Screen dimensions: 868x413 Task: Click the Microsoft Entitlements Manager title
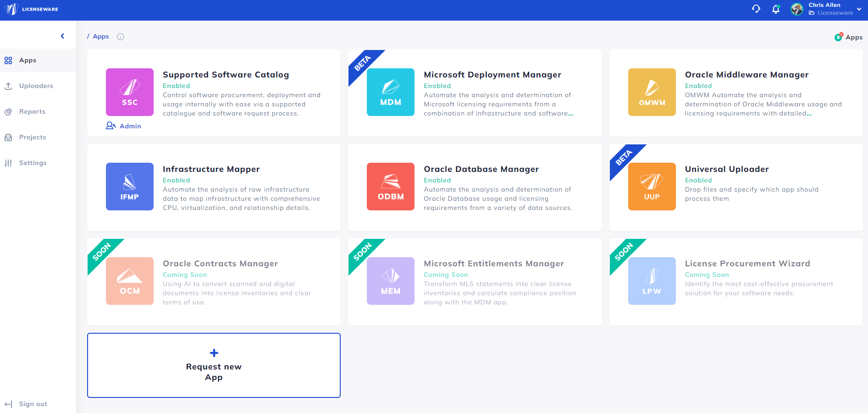[494, 264]
